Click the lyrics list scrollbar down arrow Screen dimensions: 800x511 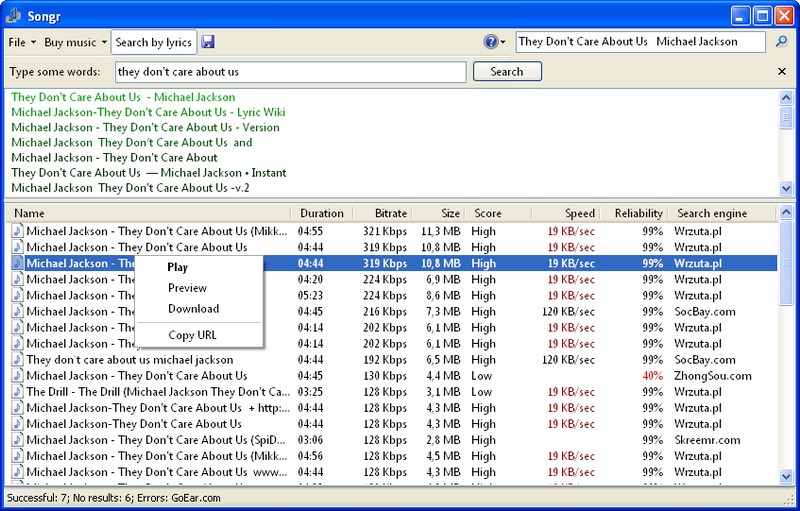[786, 188]
